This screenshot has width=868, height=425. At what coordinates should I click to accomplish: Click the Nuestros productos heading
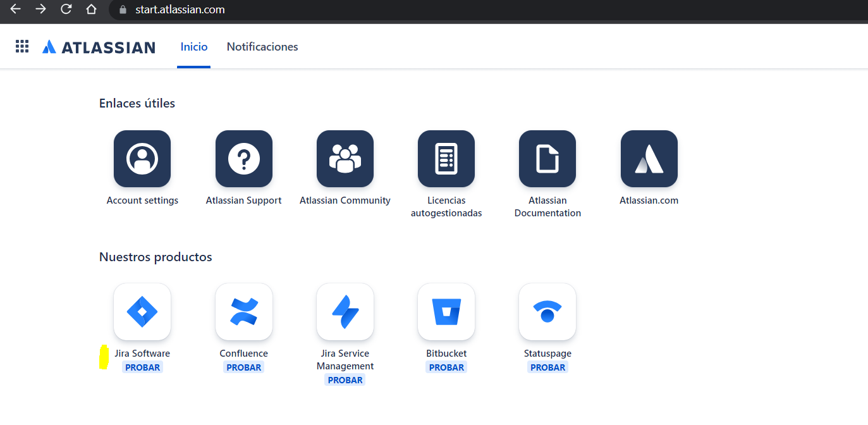(156, 257)
